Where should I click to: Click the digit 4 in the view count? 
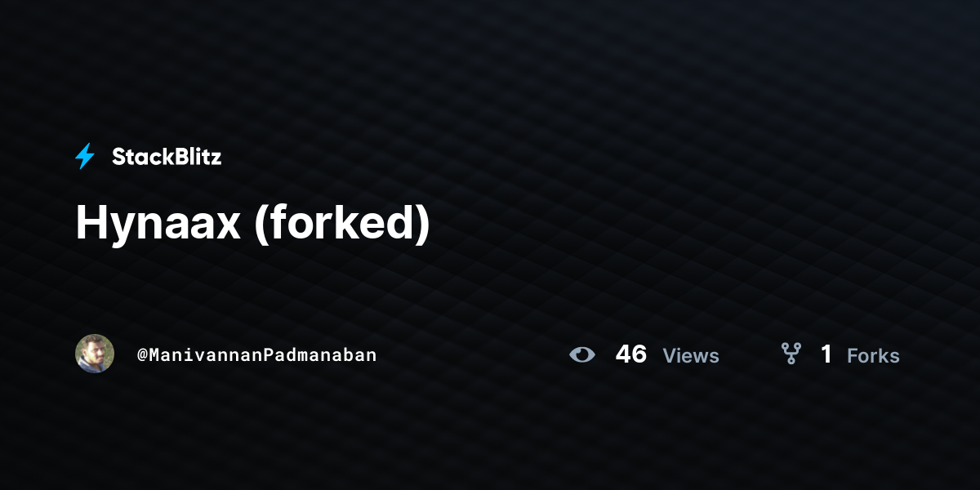click(x=623, y=354)
